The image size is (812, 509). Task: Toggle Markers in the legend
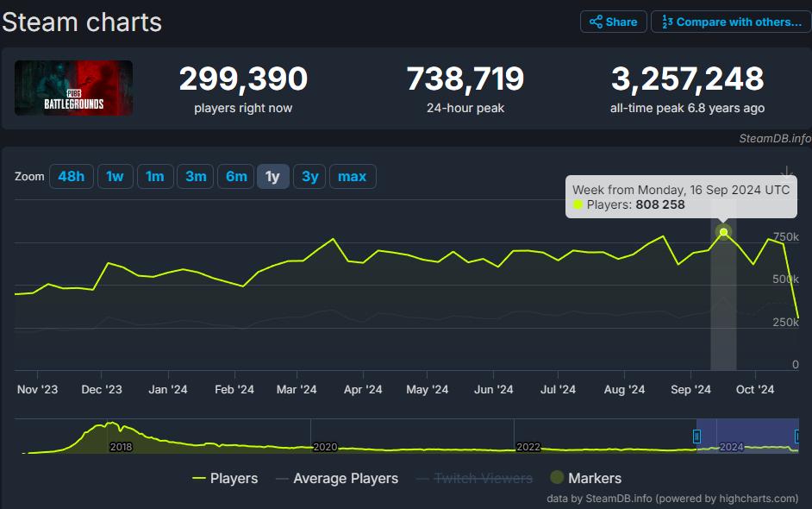[x=585, y=478]
